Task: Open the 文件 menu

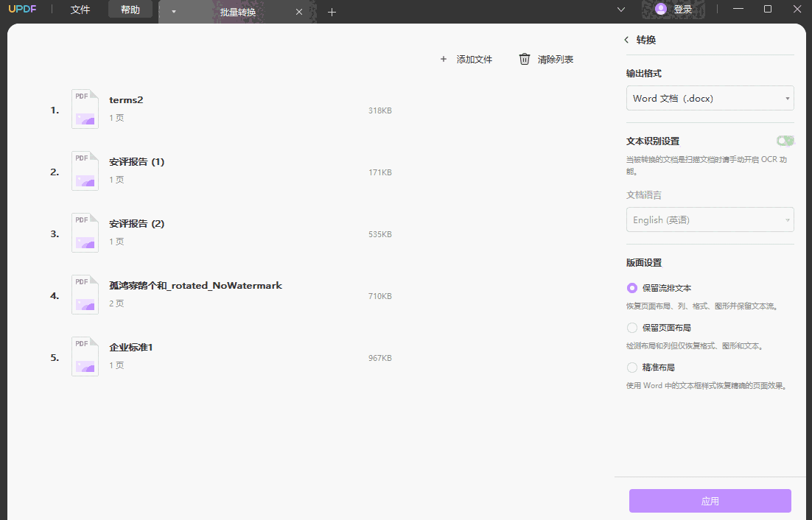Action: coord(80,10)
